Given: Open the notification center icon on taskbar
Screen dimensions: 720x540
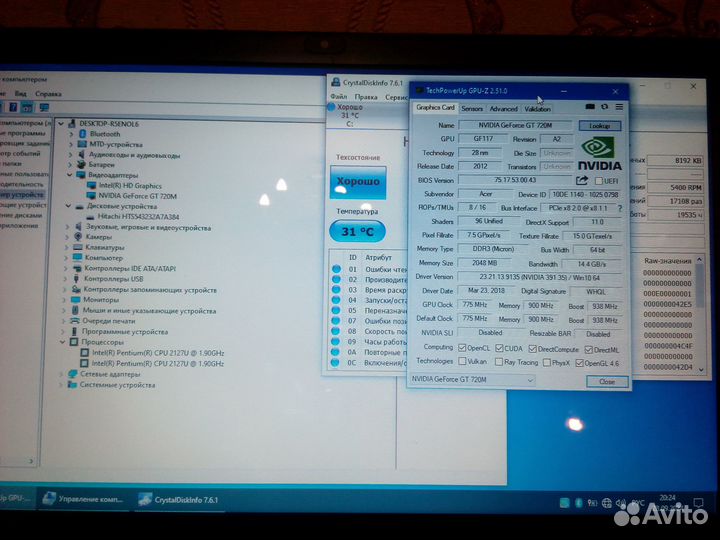Looking at the screenshot, I should pyautogui.click(x=698, y=503).
